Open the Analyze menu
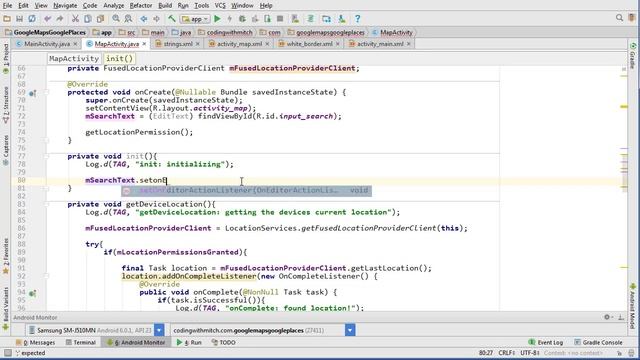The height and width of the screenshot is (360, 640). point(113,6)
